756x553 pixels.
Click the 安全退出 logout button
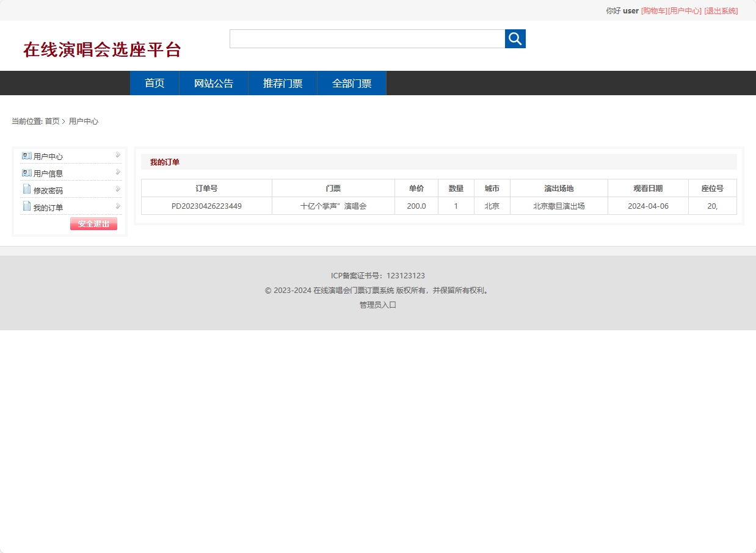click(93, 223)
